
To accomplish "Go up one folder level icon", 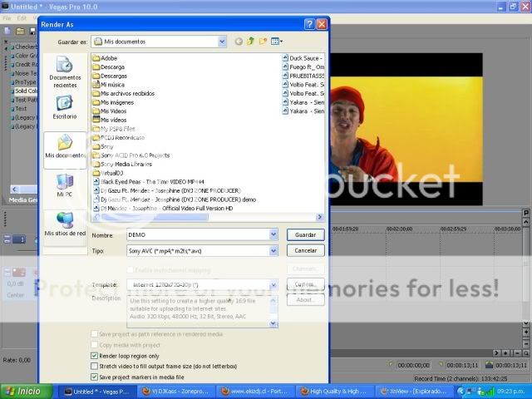I will (x=251, y=42).
